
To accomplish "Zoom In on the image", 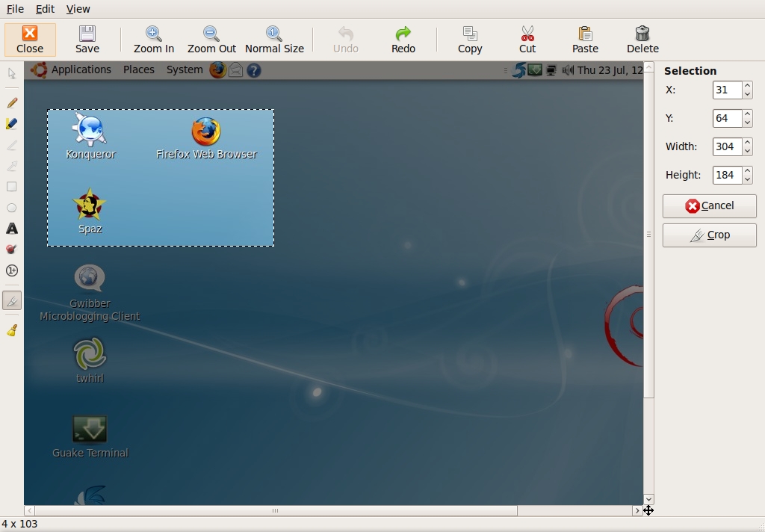I will pos(154,40).
